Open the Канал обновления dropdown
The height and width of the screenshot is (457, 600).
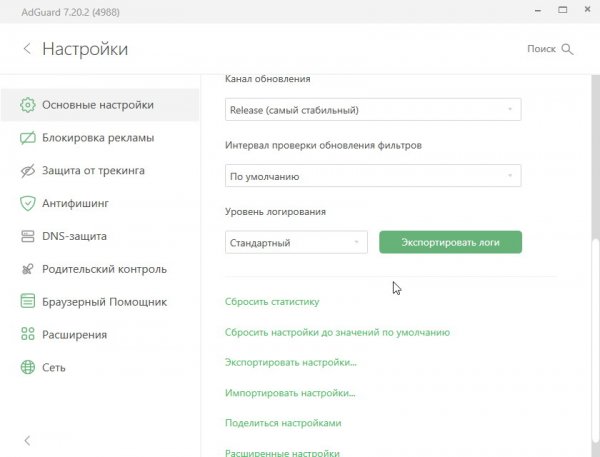click(x=373, y=110)
